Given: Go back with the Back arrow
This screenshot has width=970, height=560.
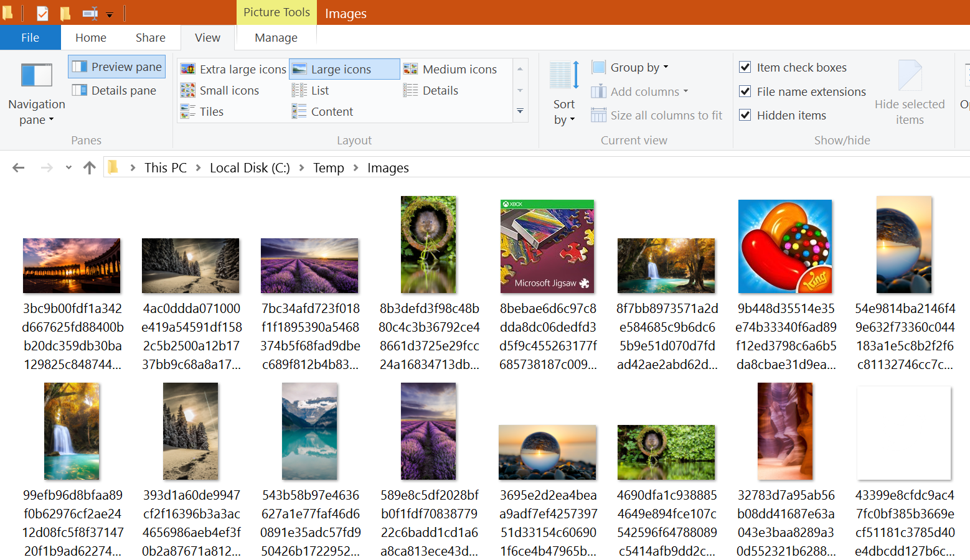Looking at the screenshot, I should tap(19, 167).
